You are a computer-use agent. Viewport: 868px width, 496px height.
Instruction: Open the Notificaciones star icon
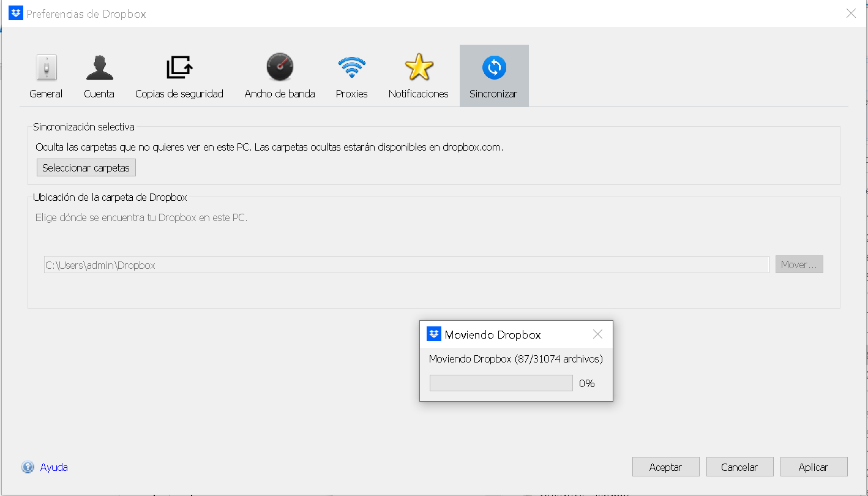(419, 67)
